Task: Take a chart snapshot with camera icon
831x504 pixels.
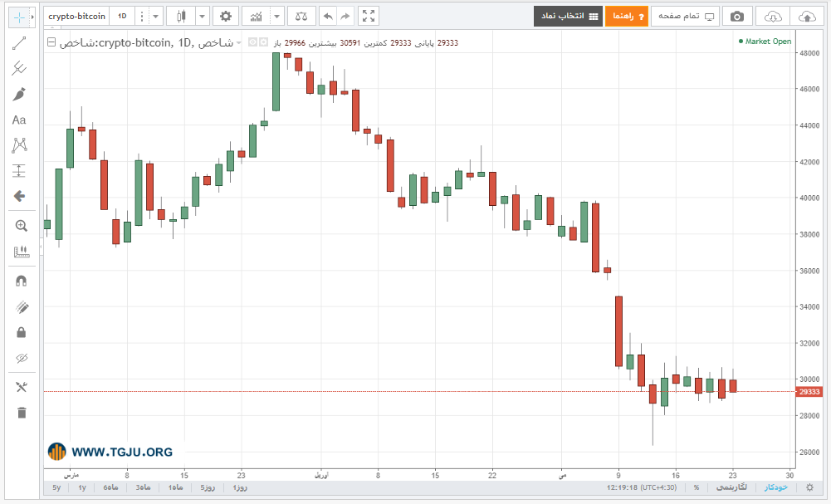Action: 736,17
